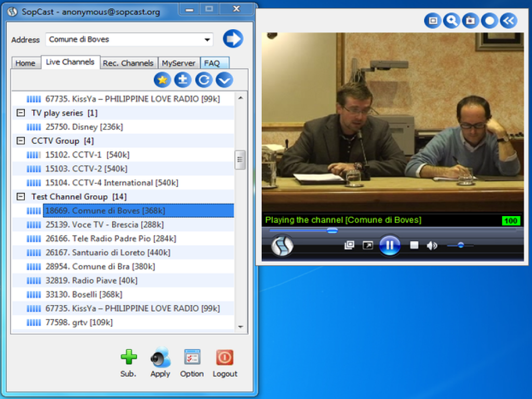This screenshot has width=532, height=399.
Task: Select channel 15103. CCTV-2
Action: [87, 169]
